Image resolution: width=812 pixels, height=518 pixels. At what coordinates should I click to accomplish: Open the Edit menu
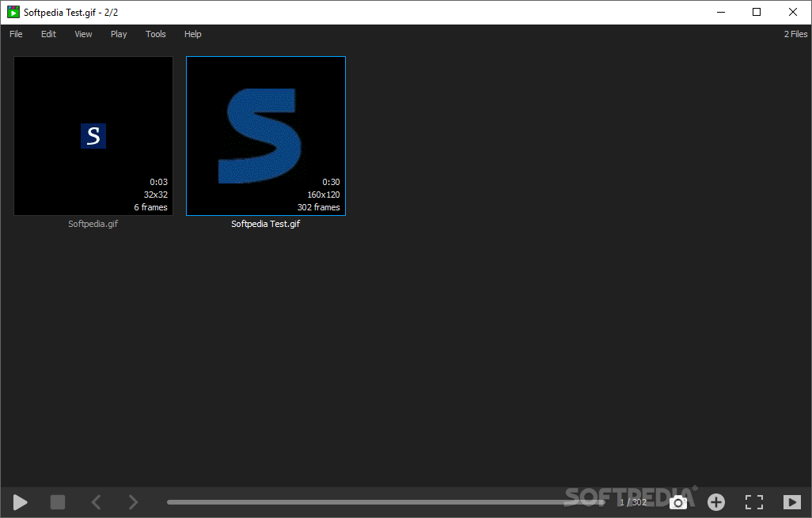coord(49,34)
